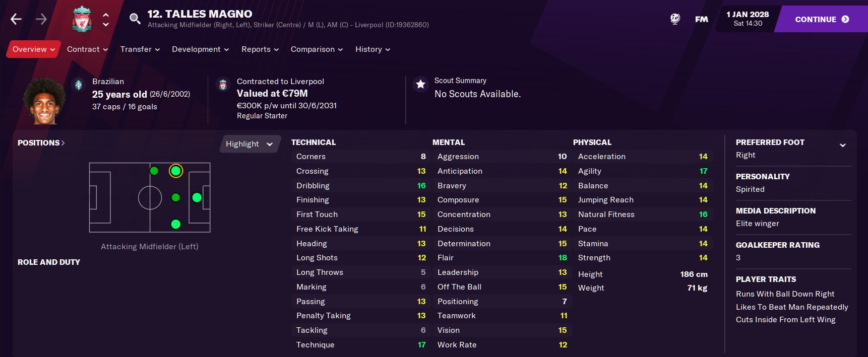Click the Scout Summary star icon
This screenshot has width=868, height=357.
pyautogui.click(x=420, y=84)
